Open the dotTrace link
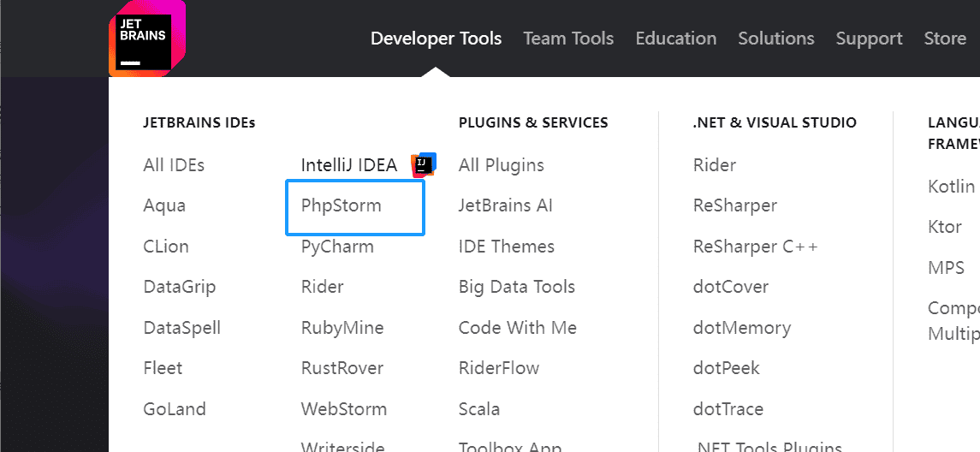The image size is (980, 452). point(728,409)
